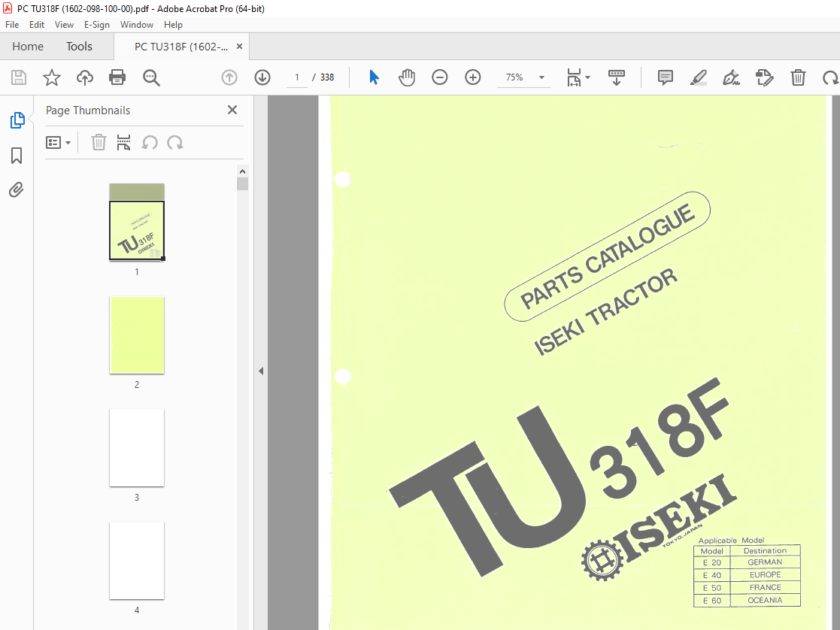Image resolution: width=840 pixels, height=630 pixels.
Task: Open the Bookmarks panel icon
Action: [x=17, y=156]
